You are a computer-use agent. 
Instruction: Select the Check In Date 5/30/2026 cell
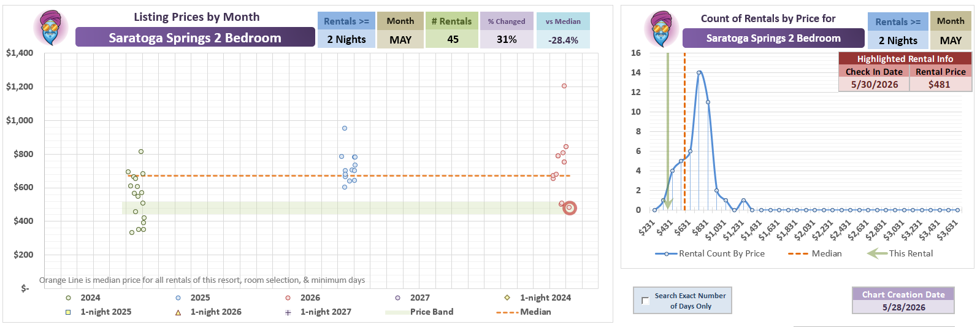[x=875, y=85]
